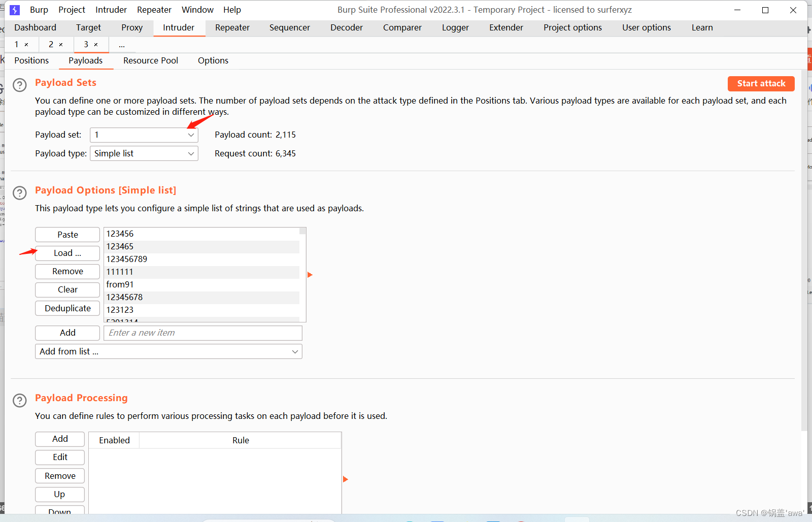Image resolution: width=812 pixels, height=522 pixels.
Task: Switch to the Positions sub-tab
Action: point(31,60)
